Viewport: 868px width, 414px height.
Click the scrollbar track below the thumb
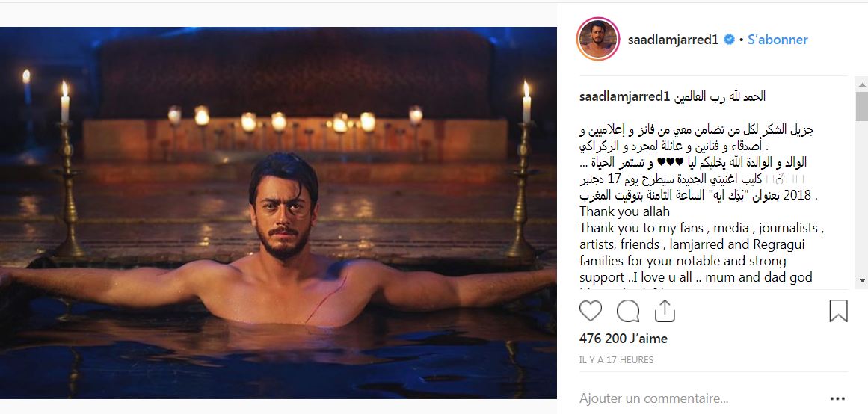pos(862,197)
